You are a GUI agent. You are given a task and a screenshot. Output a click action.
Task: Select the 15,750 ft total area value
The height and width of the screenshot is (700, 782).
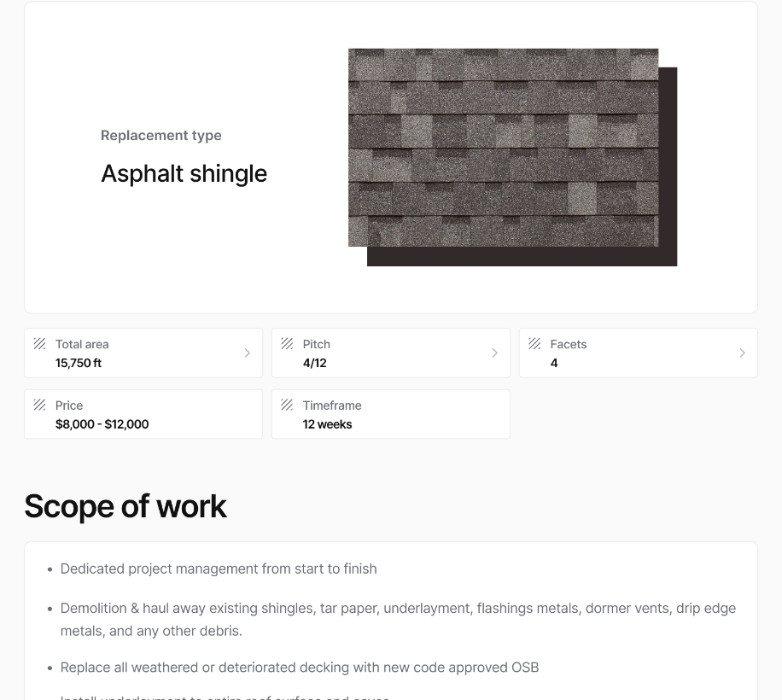[x=79, y=363]
